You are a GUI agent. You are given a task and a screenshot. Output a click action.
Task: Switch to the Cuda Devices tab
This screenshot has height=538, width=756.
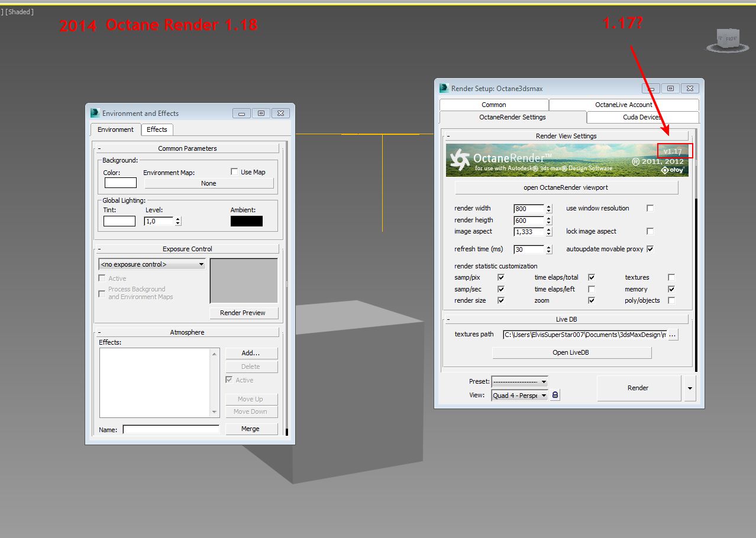[x=642, y=117]
